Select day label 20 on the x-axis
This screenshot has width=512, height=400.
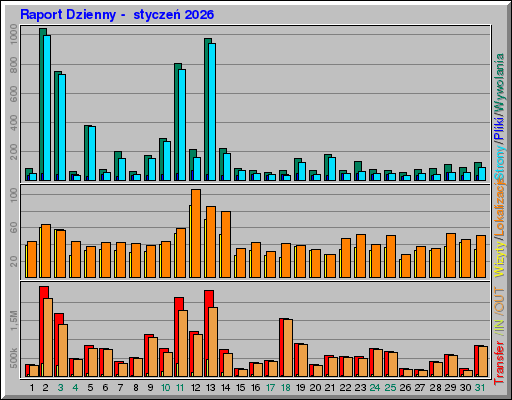(x=315, y=388)
